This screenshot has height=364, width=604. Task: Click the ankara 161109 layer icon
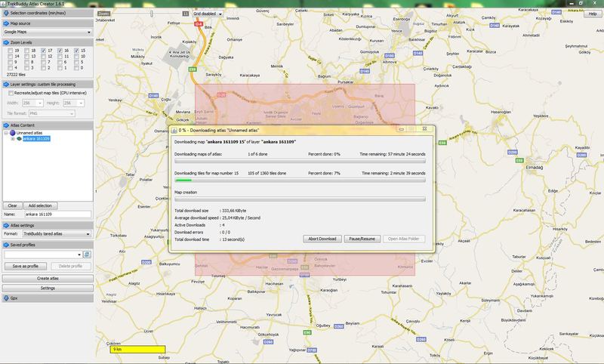pyautogui.click(x=19, y=139)
